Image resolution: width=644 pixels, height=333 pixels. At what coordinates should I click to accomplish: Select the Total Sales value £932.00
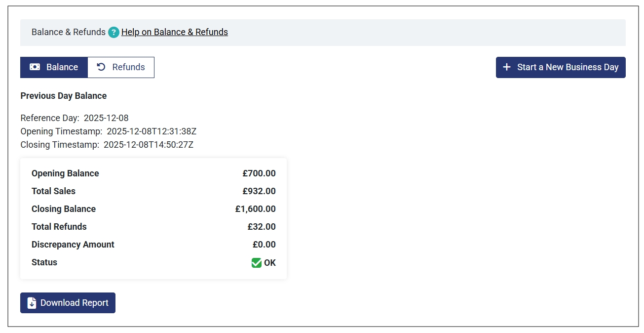coord(259,191)
